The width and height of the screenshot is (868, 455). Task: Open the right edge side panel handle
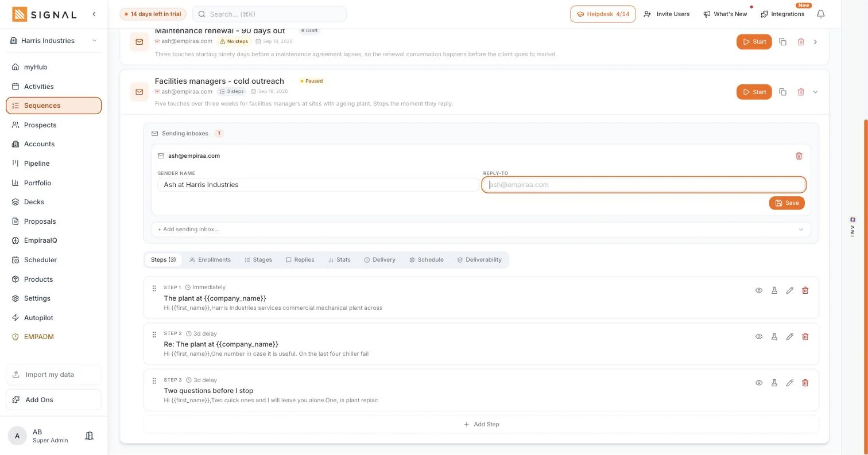coord(852,227)
